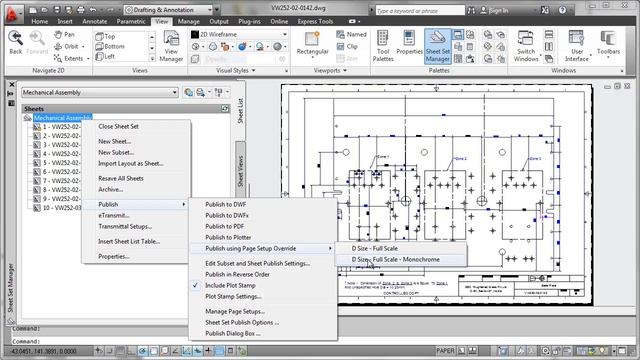
Task: Open Publish using Page Setup Override submenu
Action: point(263,249)
